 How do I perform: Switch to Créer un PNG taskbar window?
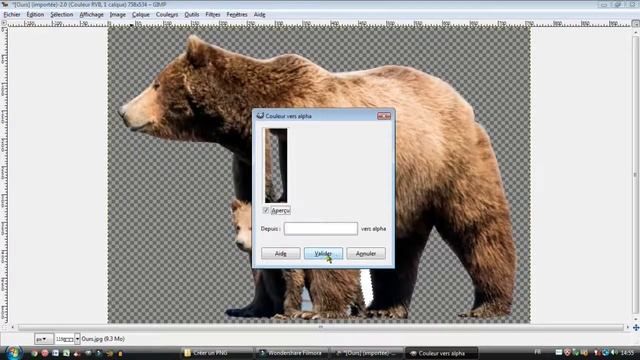217,353
